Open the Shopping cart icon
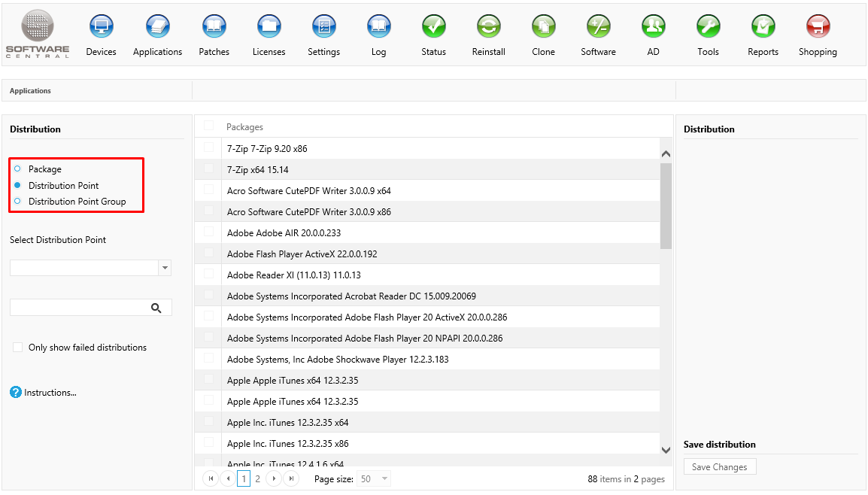Viewport: 868px width, 495px height. coord(818,28)
